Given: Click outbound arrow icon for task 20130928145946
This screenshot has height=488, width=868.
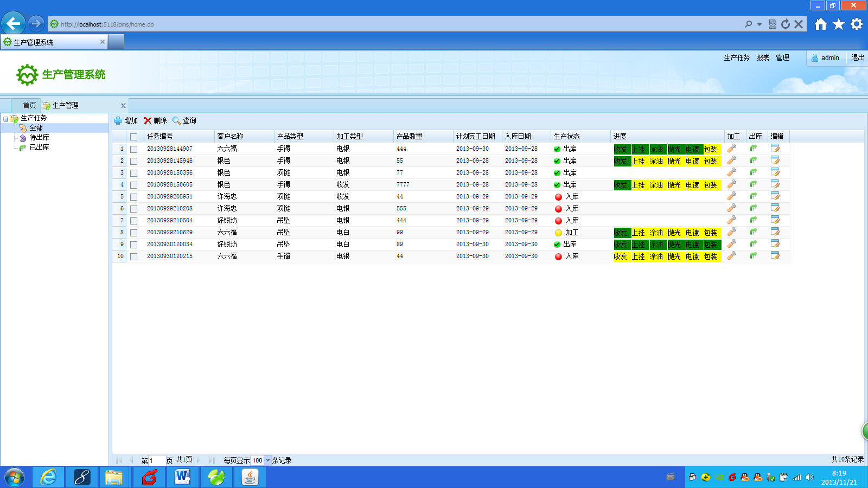Looking at the screenshot, I should tap(754, 160).
